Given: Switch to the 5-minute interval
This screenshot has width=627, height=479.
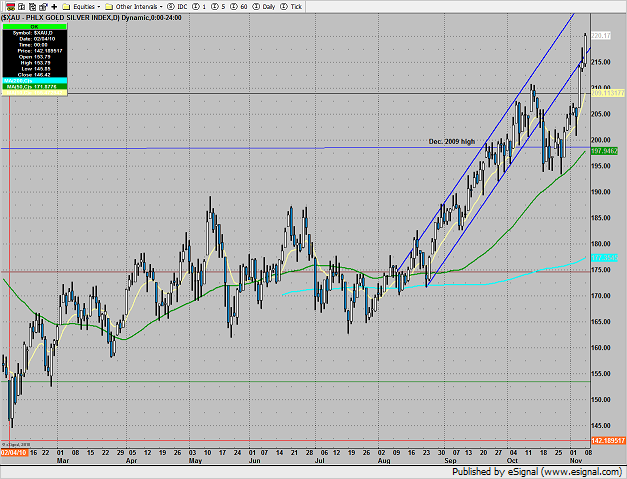Looking at the screenshot, I should tap(218, 6).
